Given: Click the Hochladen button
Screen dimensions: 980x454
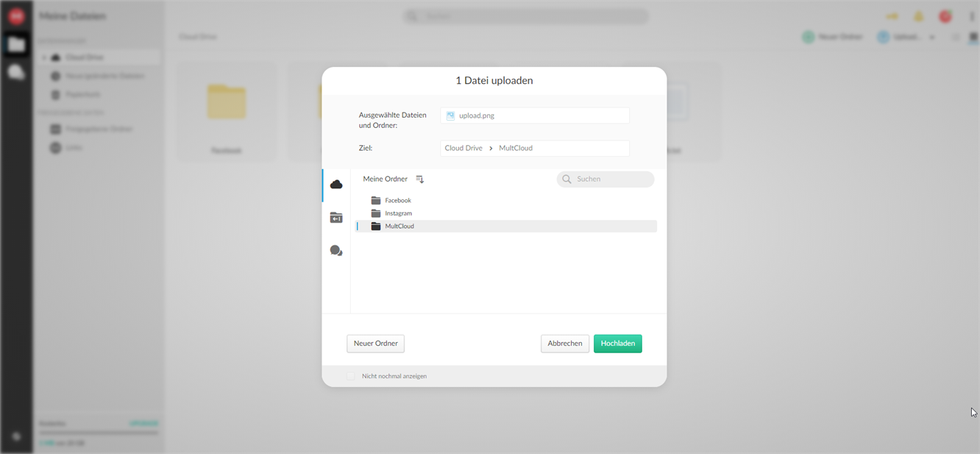Looking at the screenshot, I should (617, 344).
